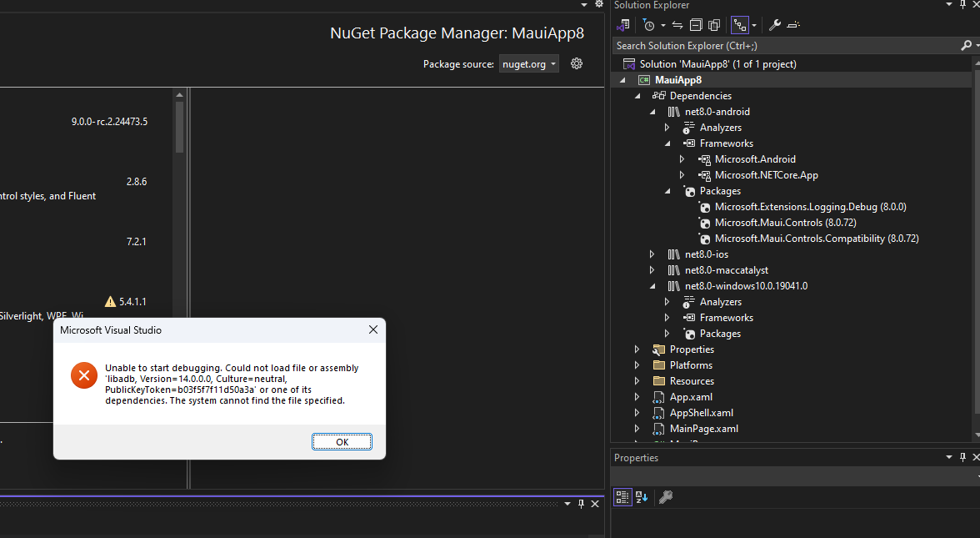This screenshot has height=538, width=980.
Task: Select Microsoft.Extensions.Logging.Debug (8.0.0) package
Action: coord(811,207)
